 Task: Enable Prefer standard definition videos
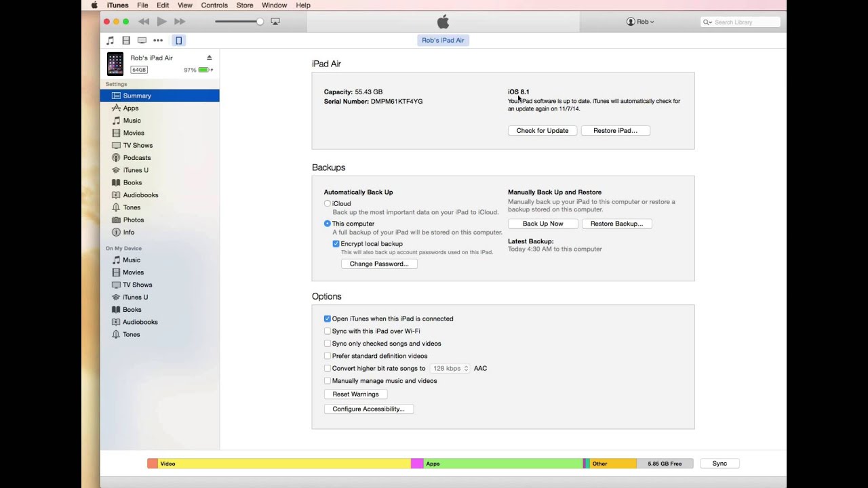pos(328,356)
